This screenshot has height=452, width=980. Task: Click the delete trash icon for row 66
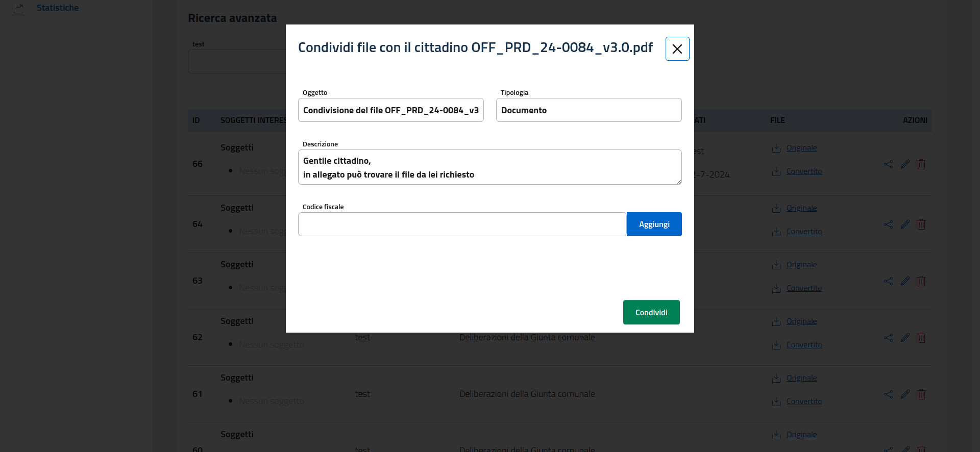[x=921, y=164]
